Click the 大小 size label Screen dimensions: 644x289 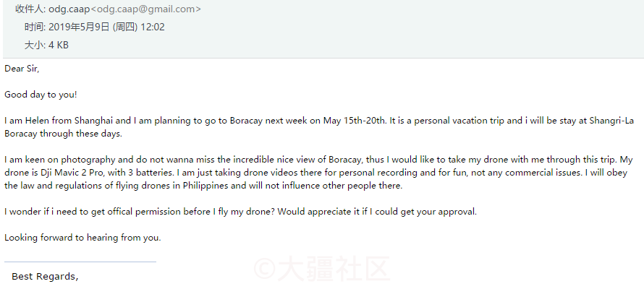(x=34, y=45)
